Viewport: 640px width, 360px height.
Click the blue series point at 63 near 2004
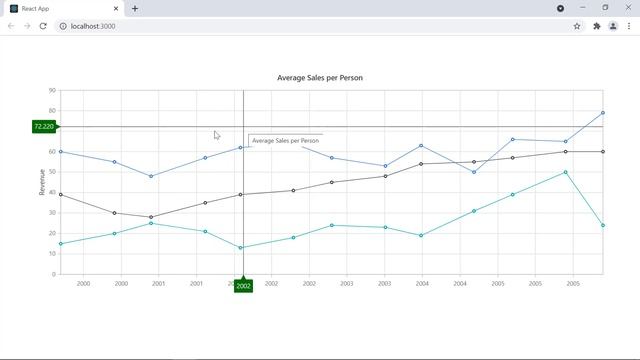point(421,146)
